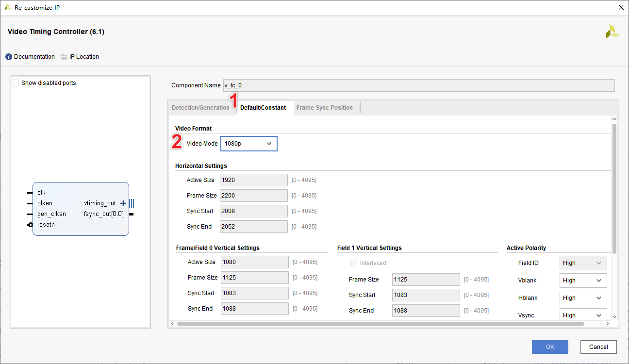Click the resetn port inversion circle
The width and height of the screenshot is (629, 364).
[x=30, y=225]
